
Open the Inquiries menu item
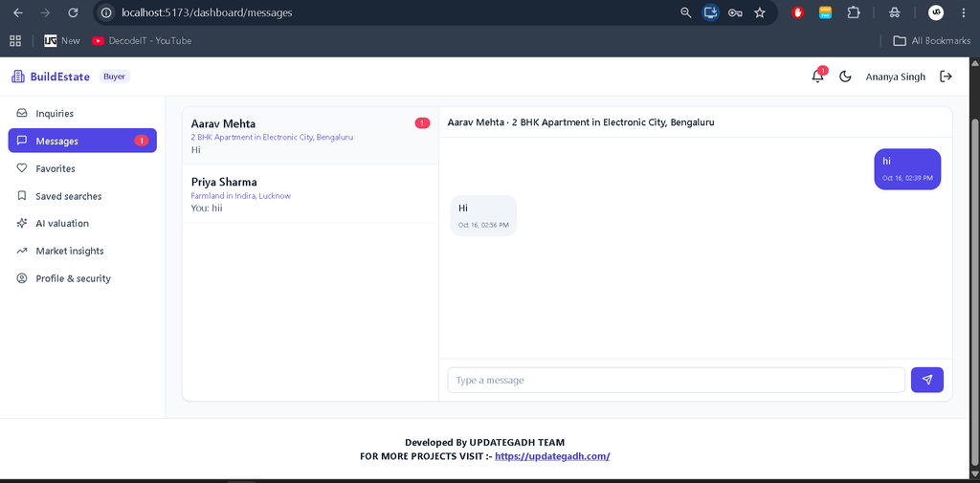pyautogui.click(x=82, y=114)
